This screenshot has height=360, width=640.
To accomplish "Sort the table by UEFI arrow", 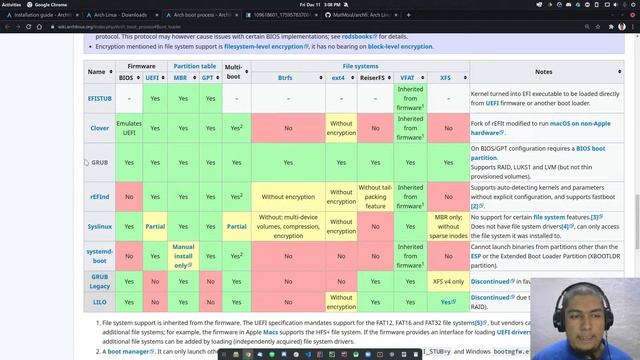I will coord(162,78).
